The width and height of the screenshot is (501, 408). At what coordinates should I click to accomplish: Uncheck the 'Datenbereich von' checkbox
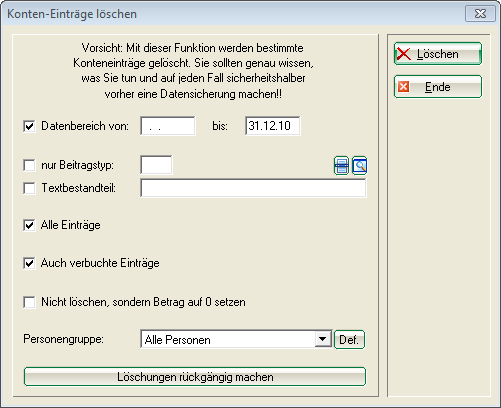point(29,126)
